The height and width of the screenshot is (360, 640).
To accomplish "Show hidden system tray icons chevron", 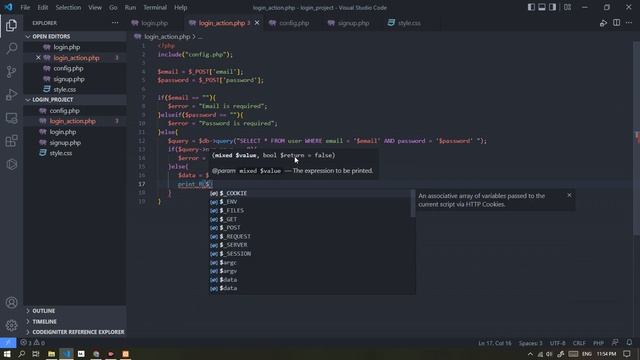I will click(530, 354).
